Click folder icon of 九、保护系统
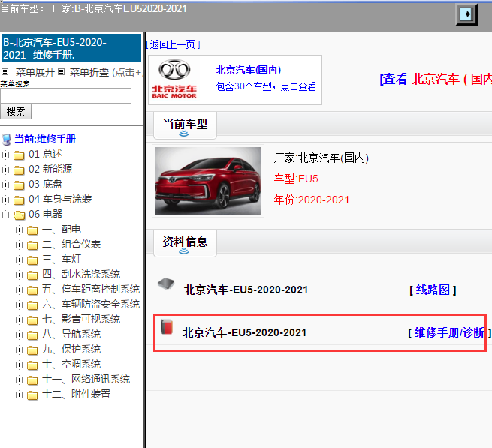This screenshot has height=448, width=492. 32,350
